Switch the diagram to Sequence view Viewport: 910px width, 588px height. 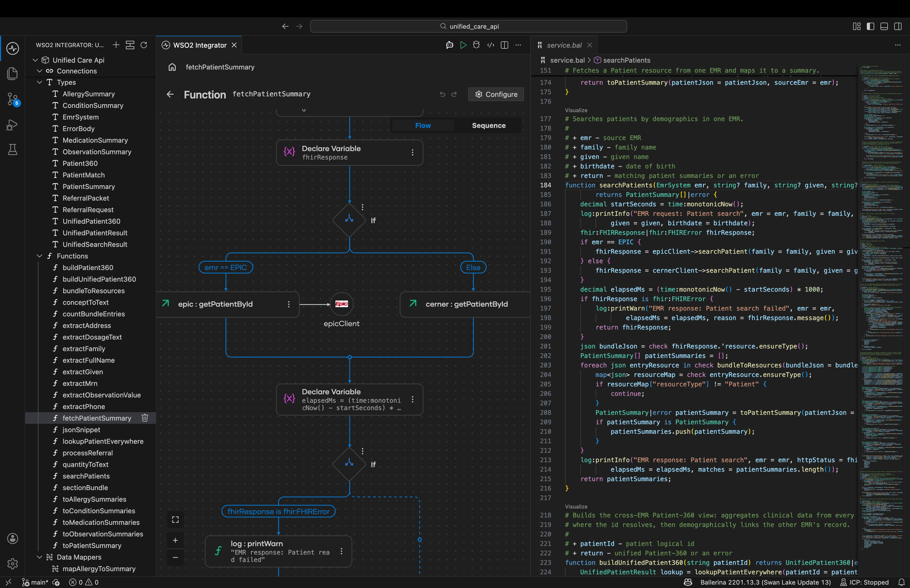pyautogui.click(x=489, y=126)
